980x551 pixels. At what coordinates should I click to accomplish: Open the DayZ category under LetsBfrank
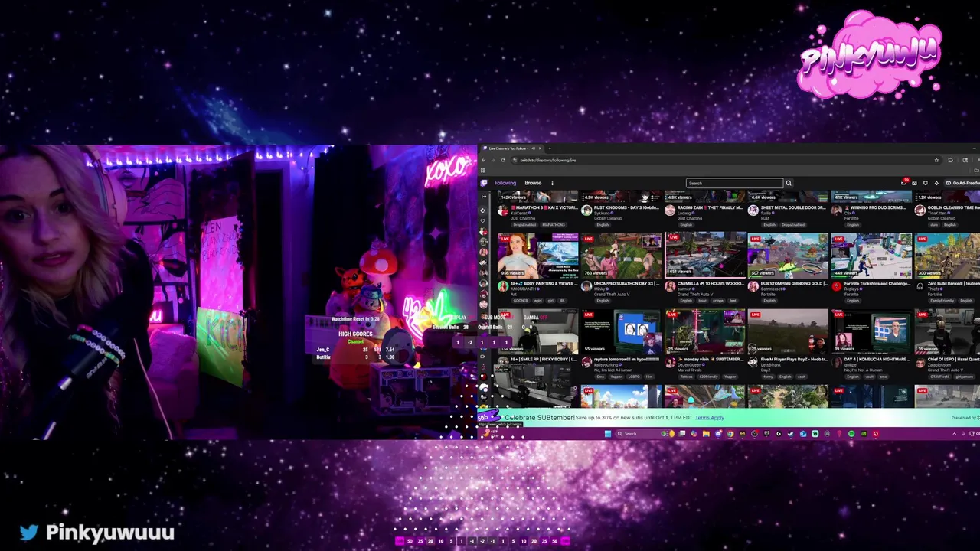point(766,370)
